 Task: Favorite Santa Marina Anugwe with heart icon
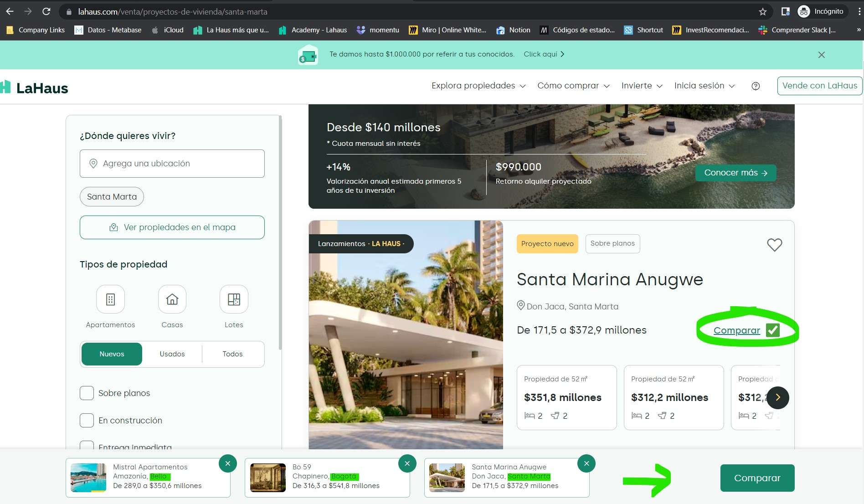click(774, 245)
